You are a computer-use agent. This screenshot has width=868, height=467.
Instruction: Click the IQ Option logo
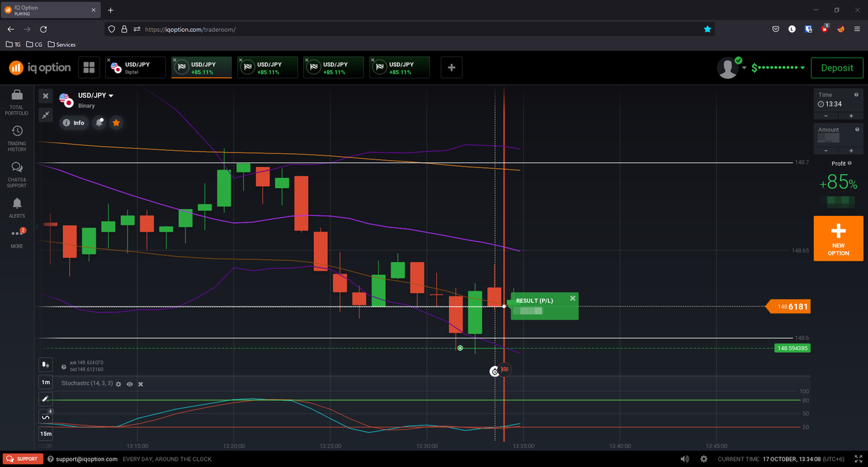[39, 67]
